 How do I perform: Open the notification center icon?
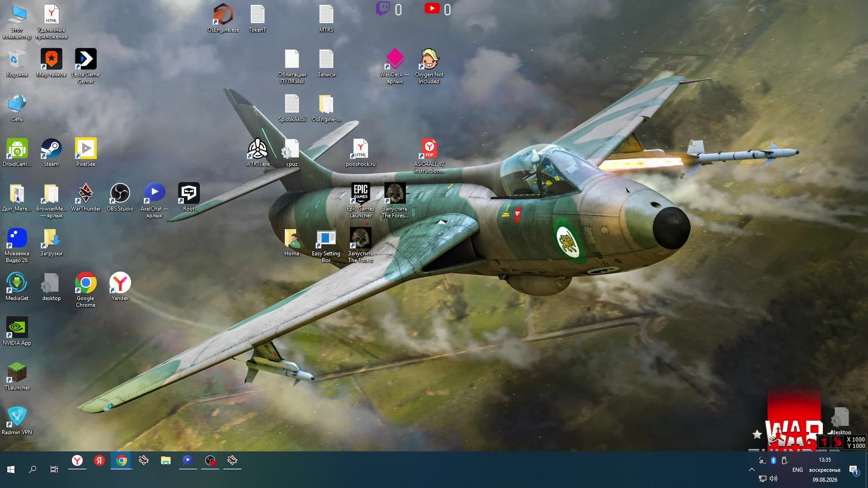[x=854, y=470]
